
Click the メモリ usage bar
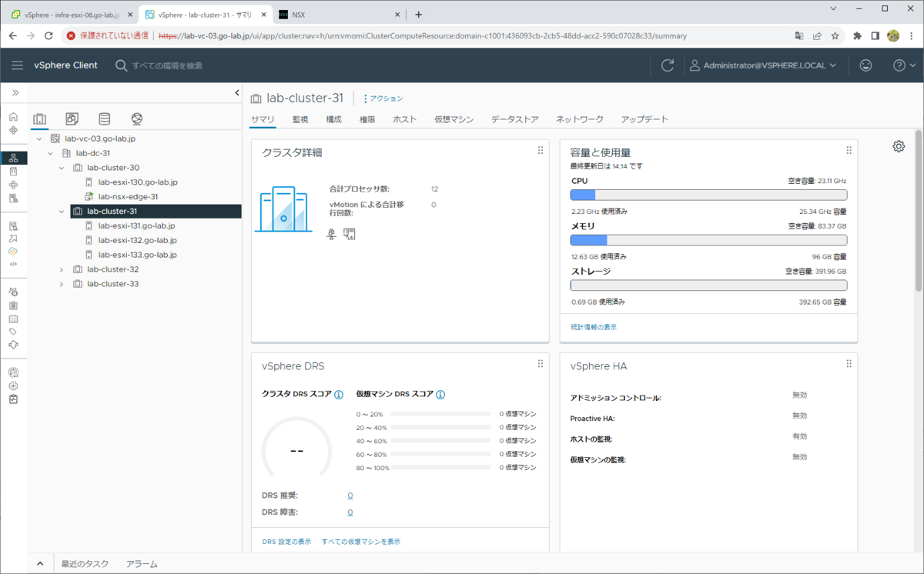tap(708, 240)
